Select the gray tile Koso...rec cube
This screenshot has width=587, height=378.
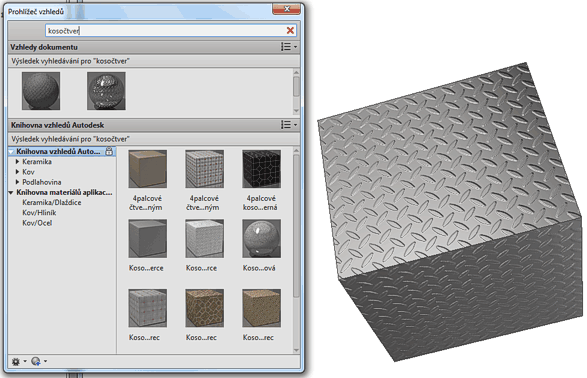(147, 308)
